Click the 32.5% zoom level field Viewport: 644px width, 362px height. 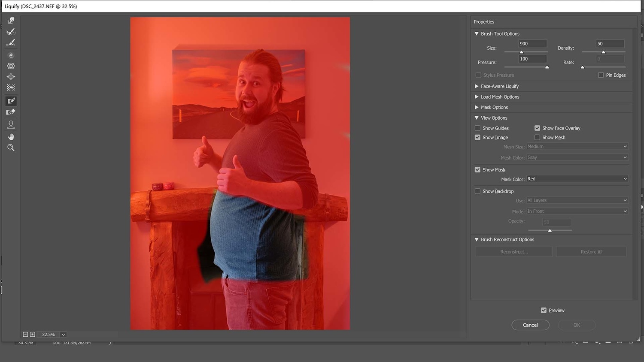[x=49, y=335]
